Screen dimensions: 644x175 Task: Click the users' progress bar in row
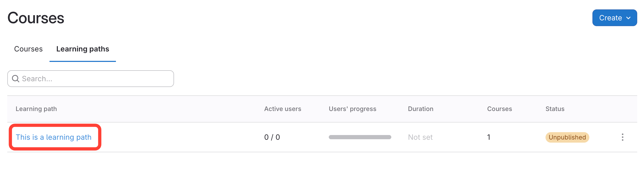(360, 137)
